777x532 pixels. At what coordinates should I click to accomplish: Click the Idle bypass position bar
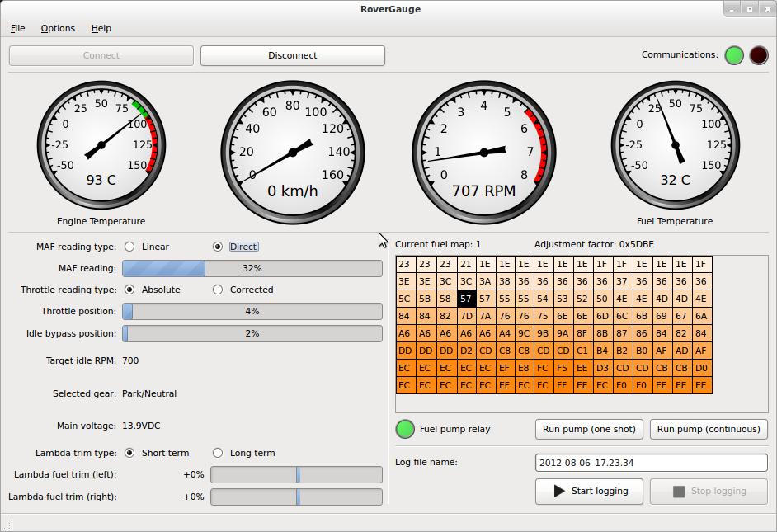(252, 333)
